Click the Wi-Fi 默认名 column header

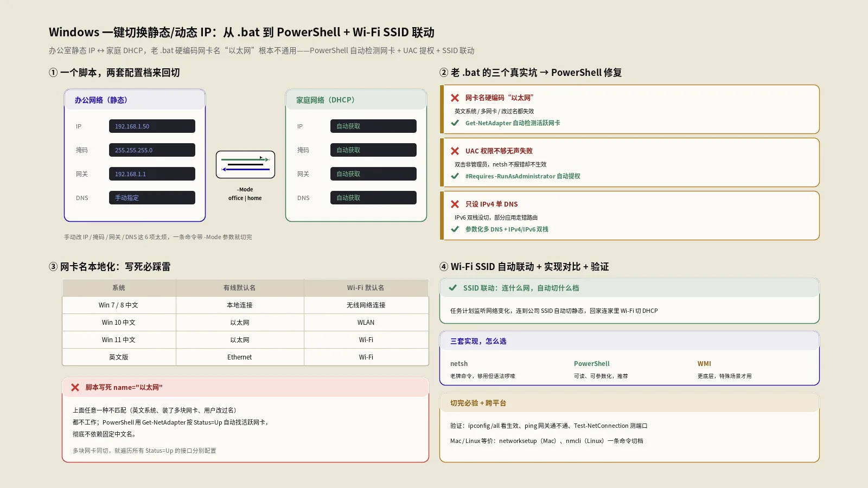(366, 288)
